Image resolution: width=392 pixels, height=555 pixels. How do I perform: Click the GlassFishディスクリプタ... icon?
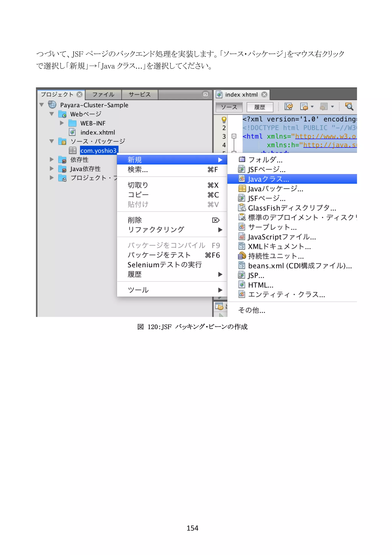coord(242,207)
